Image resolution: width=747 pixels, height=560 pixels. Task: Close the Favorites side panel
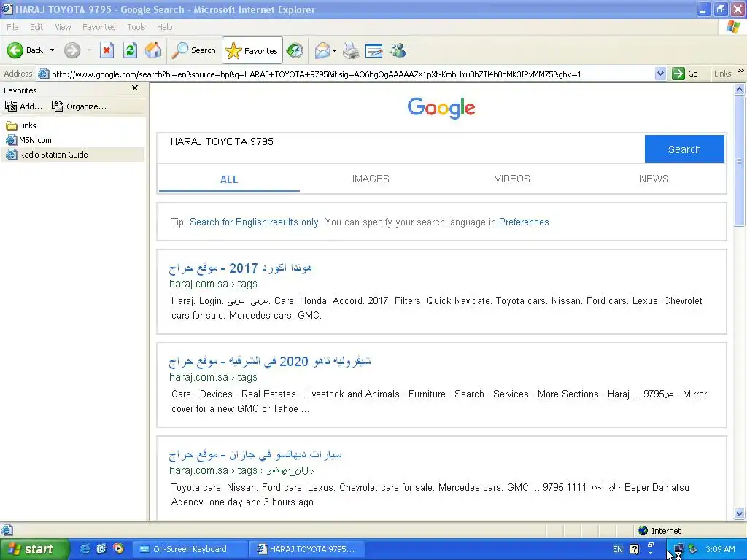point(135,88)
